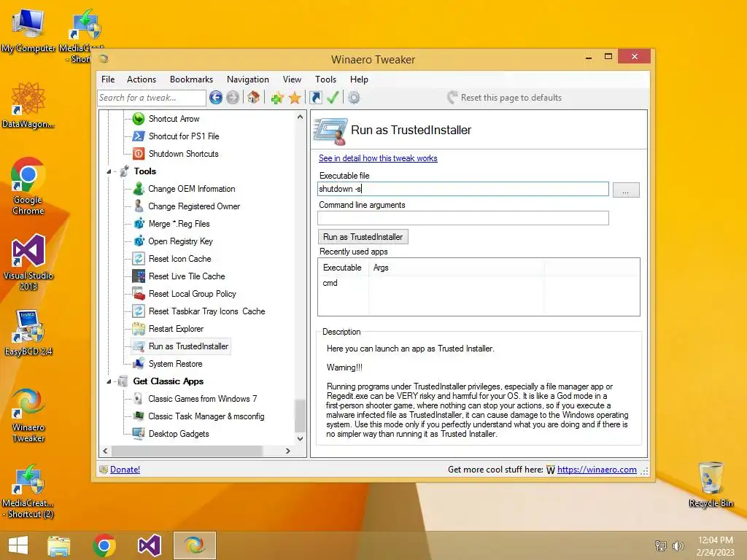This screenshot has width=747, height=560.
Task: Focus the Search for a tweak box
Action: [152, 98]
